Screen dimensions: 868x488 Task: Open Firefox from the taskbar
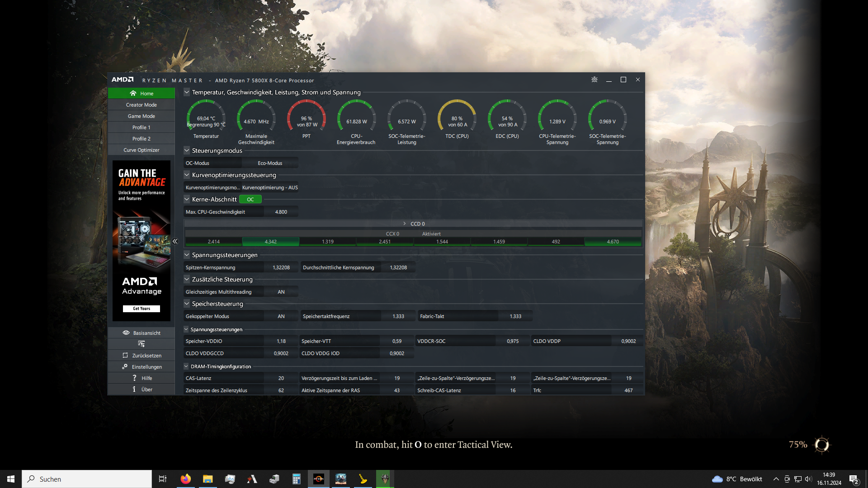[x=185, y=479]
